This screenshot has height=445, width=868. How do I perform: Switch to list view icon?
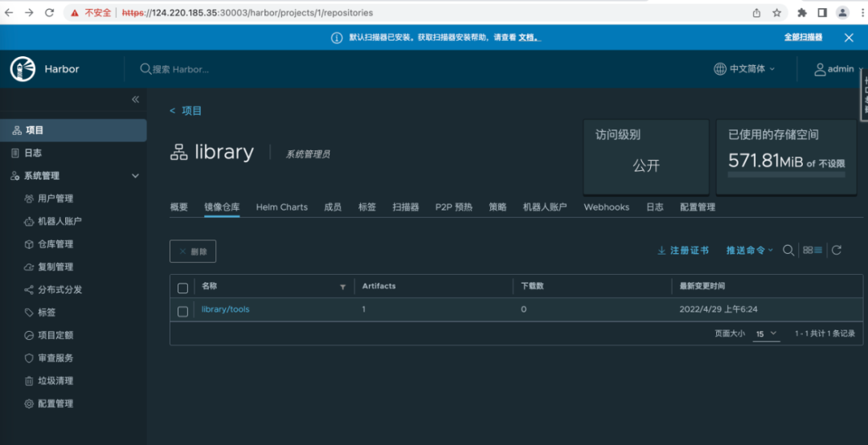tap(818, 250)
